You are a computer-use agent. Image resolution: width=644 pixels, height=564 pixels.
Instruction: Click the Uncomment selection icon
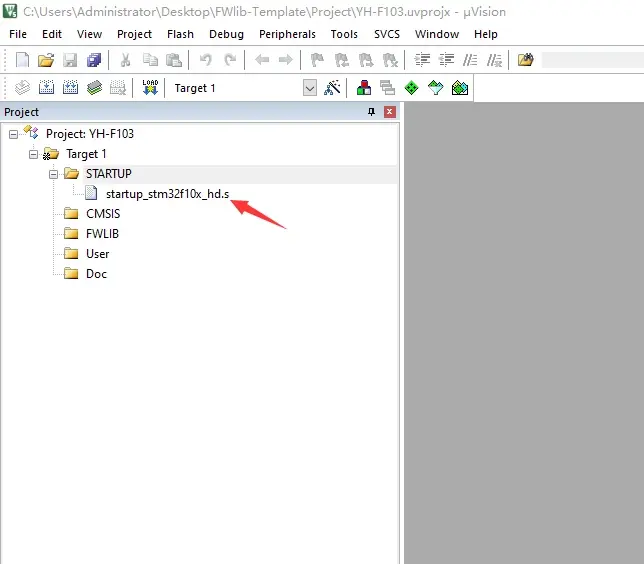click(494, 60)
